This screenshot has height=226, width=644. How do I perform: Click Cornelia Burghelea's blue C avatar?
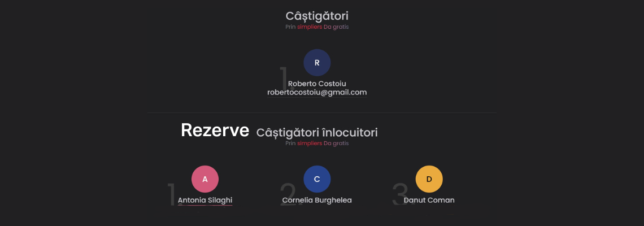click(x=317, y=179)
